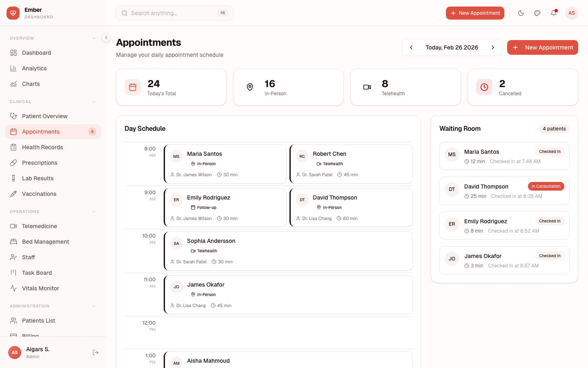Log out using the icon next to Aigars S.

point(95,352)
